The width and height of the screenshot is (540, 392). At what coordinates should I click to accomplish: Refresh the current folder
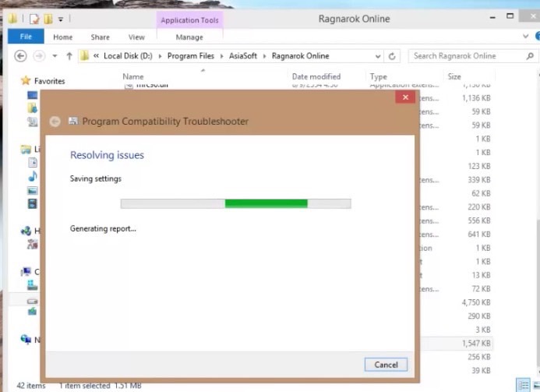click(x=392, y=56)
